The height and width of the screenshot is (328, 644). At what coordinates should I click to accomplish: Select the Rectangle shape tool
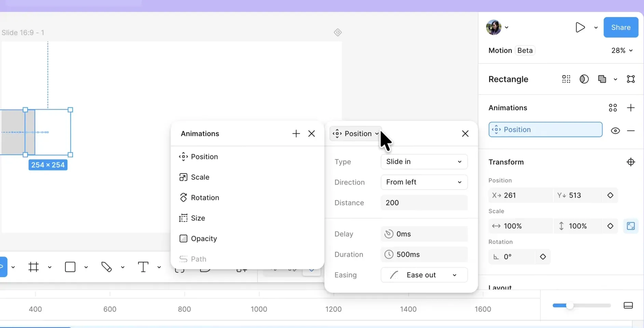click(70, 267)
